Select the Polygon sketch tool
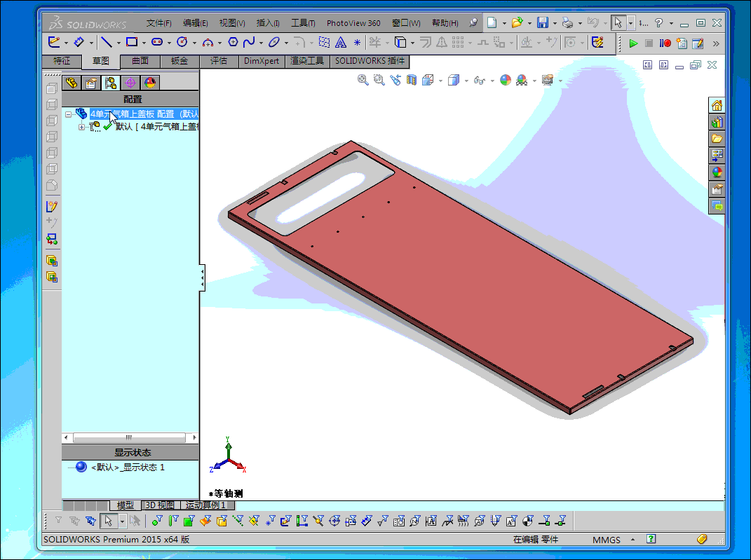Viewport: 751px width, 560px height. [233, 43]
